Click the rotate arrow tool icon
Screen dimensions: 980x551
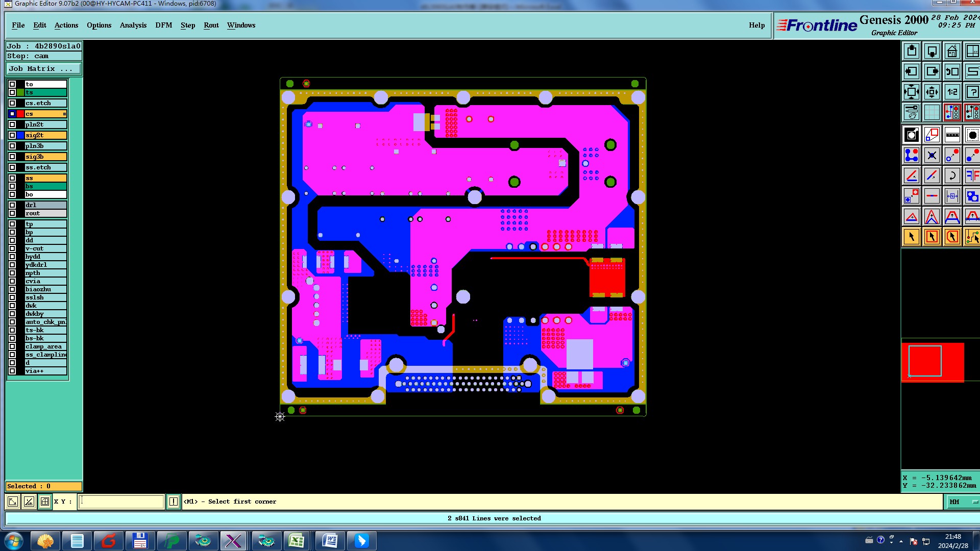click(952, 176)
